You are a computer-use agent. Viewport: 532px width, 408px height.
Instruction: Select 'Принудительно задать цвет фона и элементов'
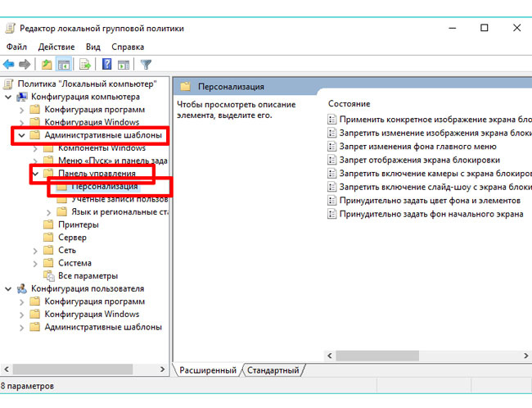pyautogui.click(x=430, y=201)
